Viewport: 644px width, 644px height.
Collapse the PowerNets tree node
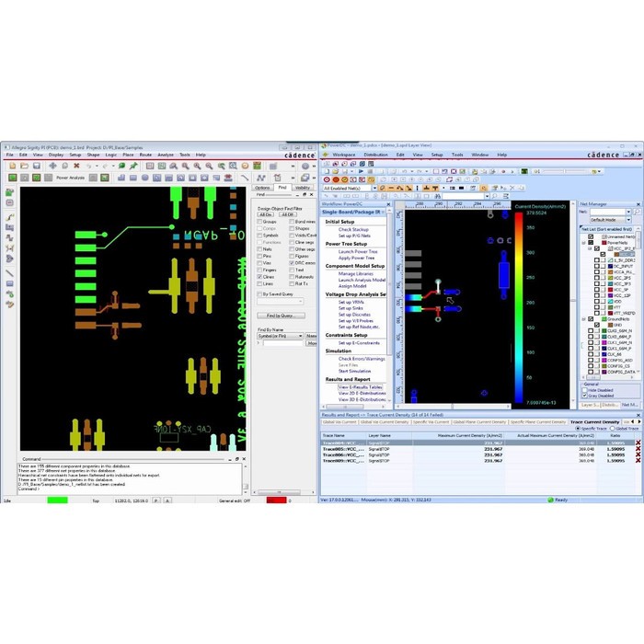584,243
